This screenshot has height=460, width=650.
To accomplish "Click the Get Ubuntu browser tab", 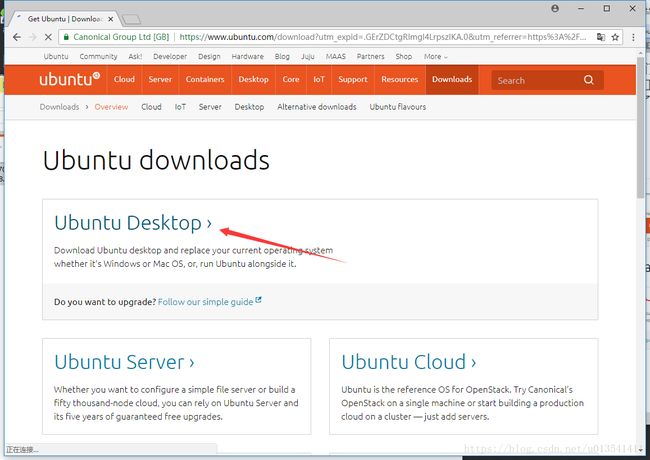I will 64,19.
